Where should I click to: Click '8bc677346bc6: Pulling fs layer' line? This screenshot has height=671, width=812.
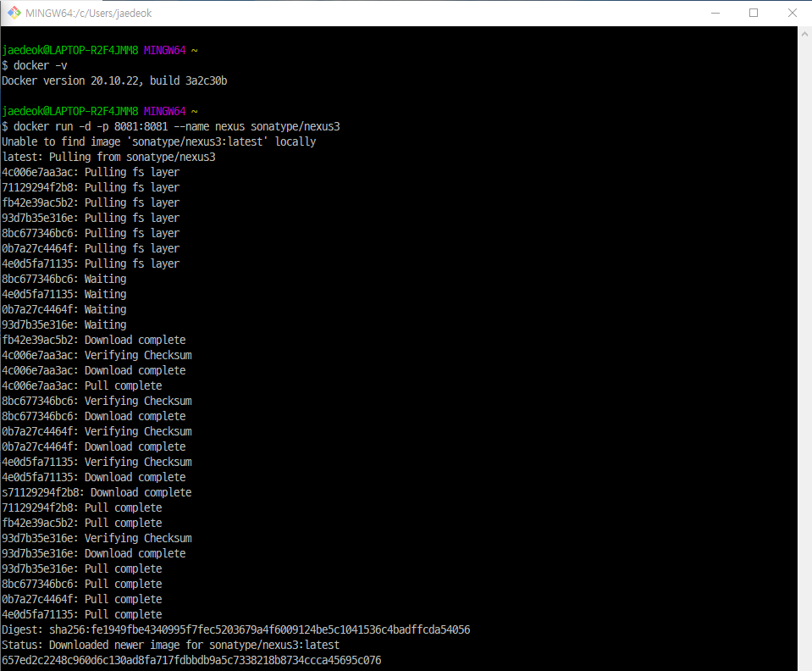tap(91, 233)
